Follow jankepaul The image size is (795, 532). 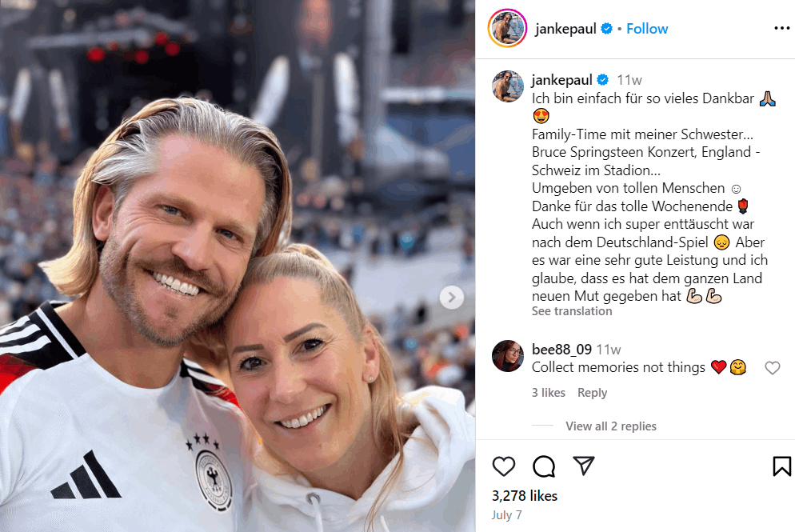coord(647,29)
